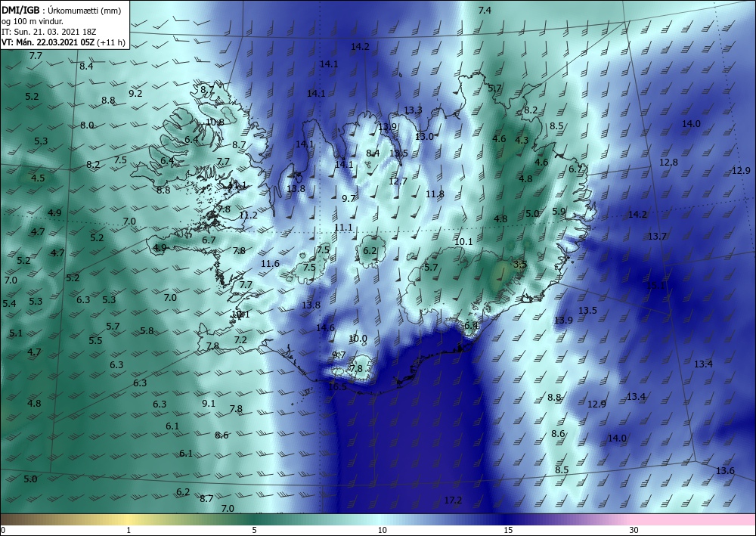Select the 5.1 value on the left side
The image size is (756, 536).
click(16, 333)
